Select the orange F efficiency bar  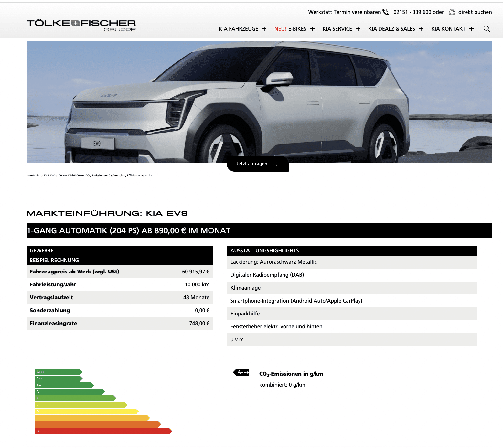click(98, 424)
